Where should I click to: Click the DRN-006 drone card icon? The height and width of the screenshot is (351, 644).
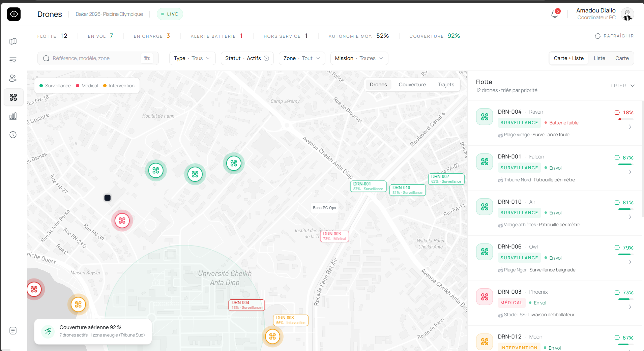[485, 252]
